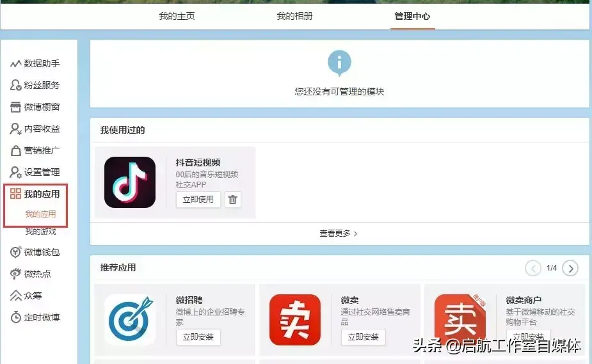
Task: Select the 我的应用 sub-item in orange
Action: (x=40, y=214)
